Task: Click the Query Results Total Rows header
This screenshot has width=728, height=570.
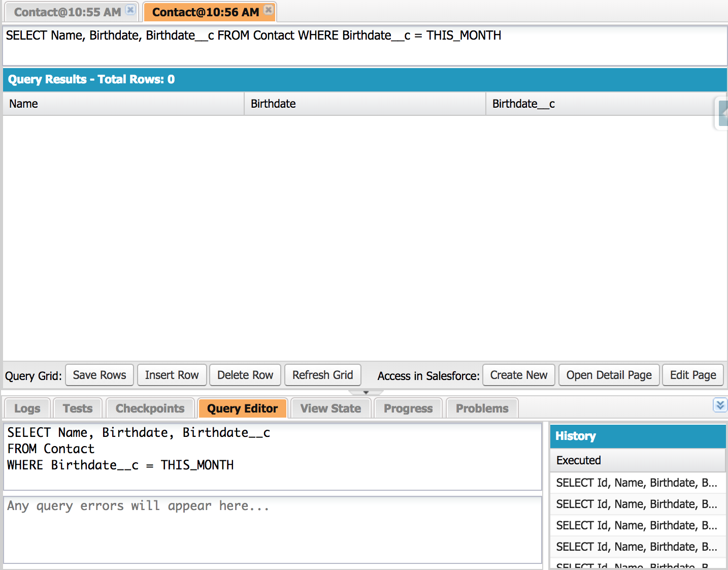Action: (365, 79)
